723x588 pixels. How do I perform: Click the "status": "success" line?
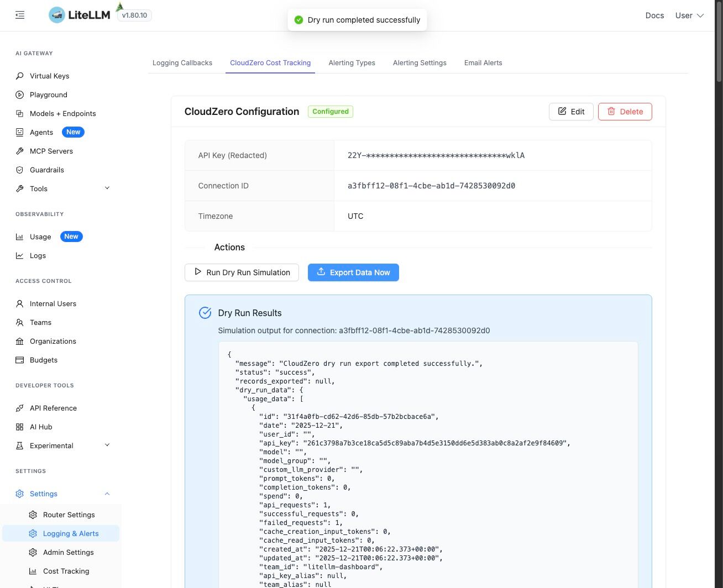point(275,372)
